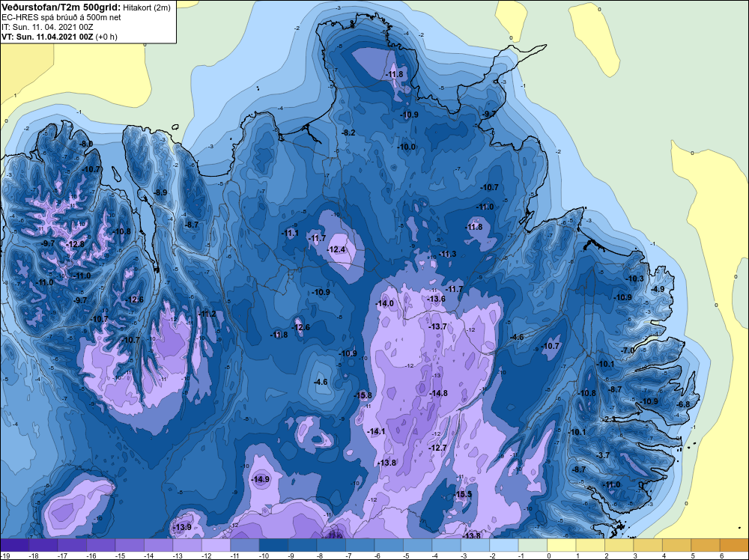Click the -14.9 temperature value
The width and height of the screenshot is (749, 560).
(x=261, y=479)
